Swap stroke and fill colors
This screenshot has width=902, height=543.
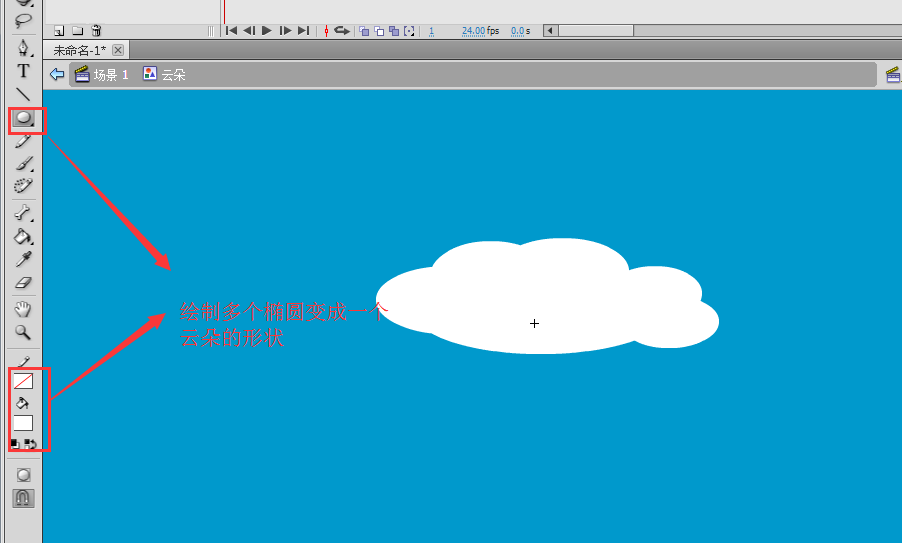coord(30,444)
